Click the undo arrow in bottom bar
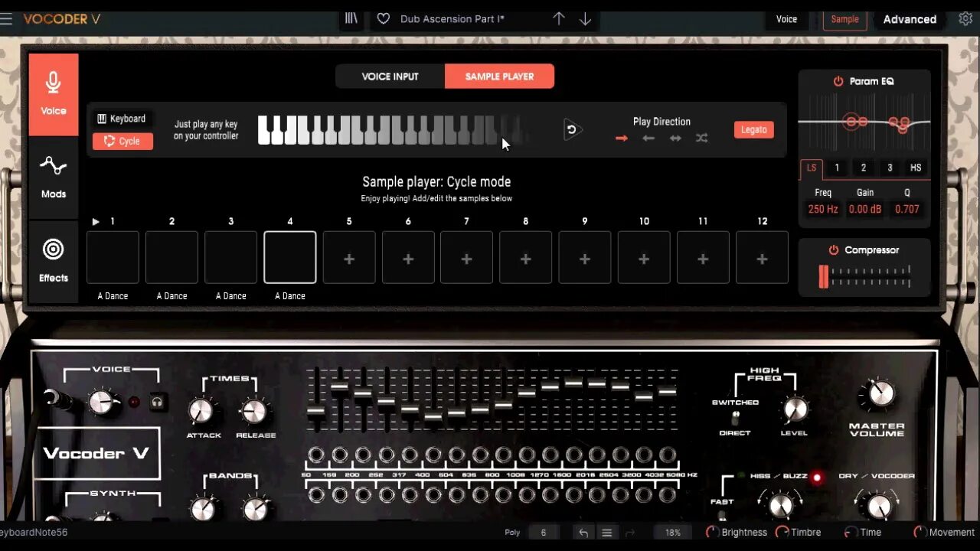 tap(583, 533)
